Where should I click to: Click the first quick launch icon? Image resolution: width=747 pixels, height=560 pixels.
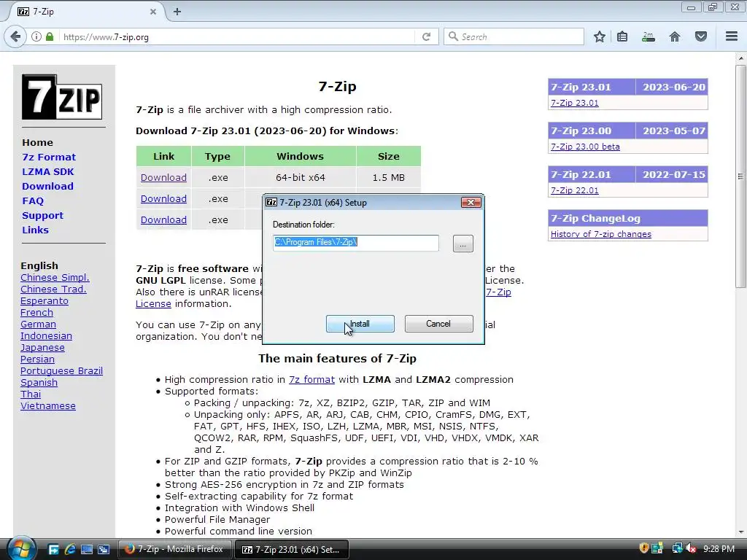53,549
